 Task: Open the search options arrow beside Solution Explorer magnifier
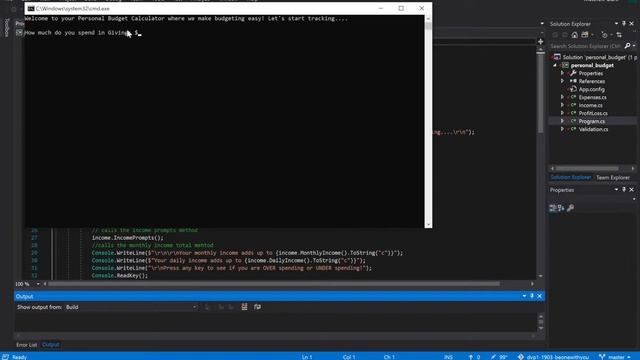[x=634, y=46]
